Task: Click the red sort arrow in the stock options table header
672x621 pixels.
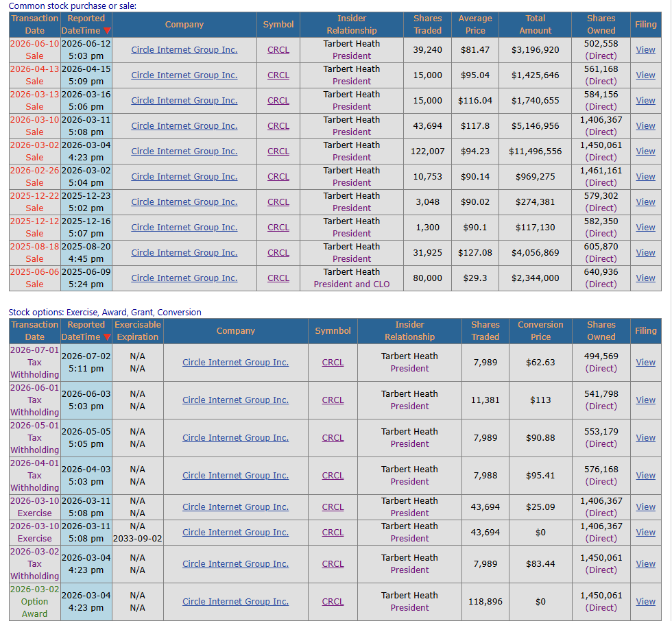Action: 107,337
